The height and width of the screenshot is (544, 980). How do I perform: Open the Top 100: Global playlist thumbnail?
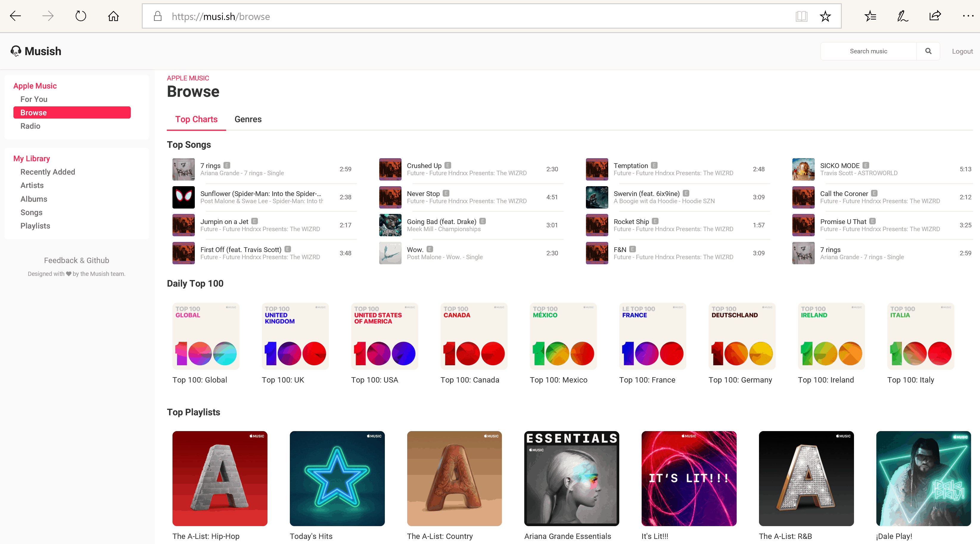[206, 336]
